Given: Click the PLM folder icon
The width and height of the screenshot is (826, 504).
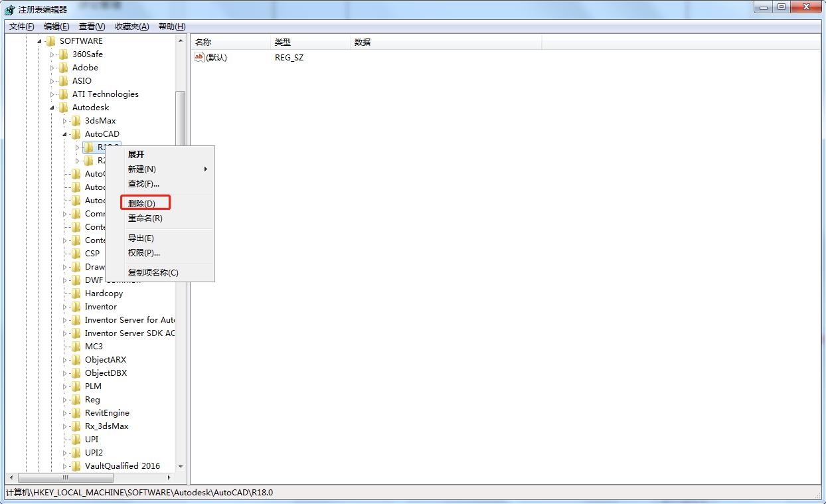Looking at the screenshot, I should click(x=76, y=386).
